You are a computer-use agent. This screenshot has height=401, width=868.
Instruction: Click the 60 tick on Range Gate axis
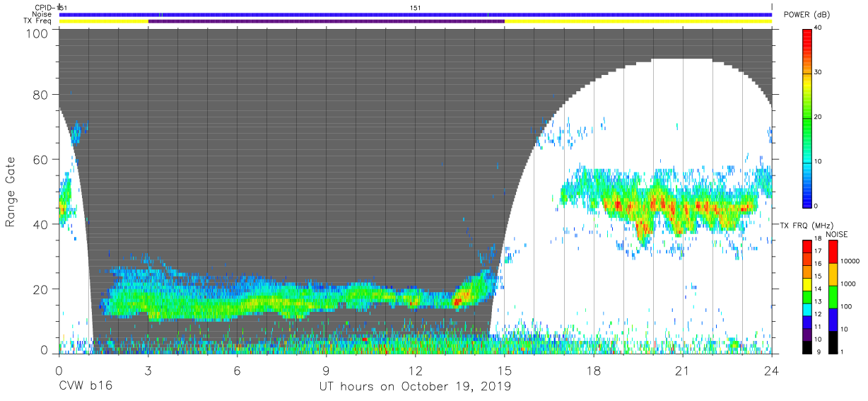[41, 159]
